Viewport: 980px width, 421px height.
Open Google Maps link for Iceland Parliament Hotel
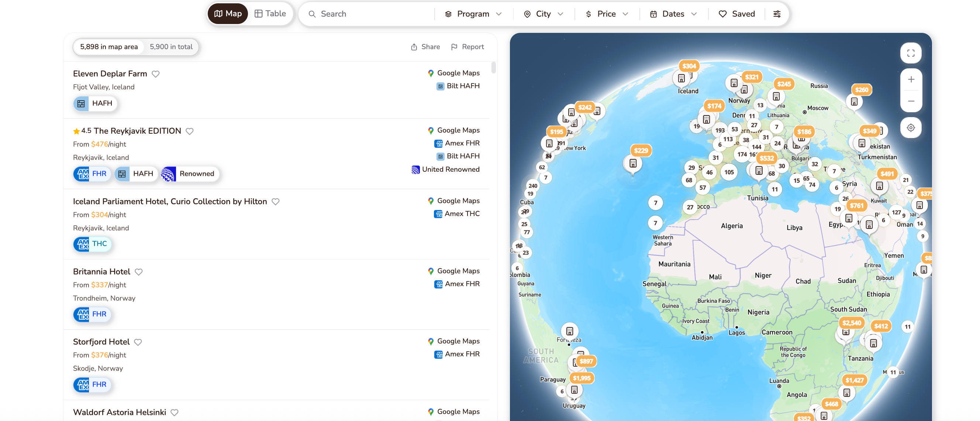[453, 201]
